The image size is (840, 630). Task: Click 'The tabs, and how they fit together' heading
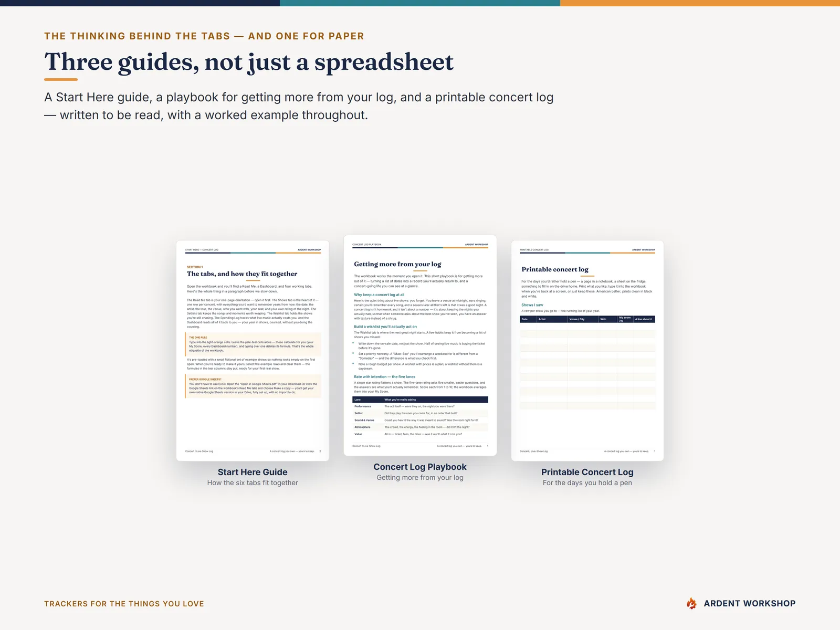[242, 274]
